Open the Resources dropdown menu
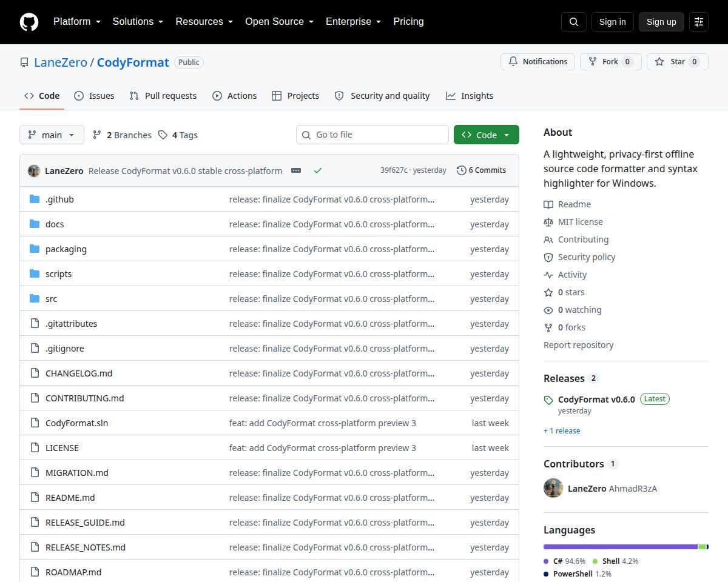The width and height of the screenshot is (728, 582). coord(204,22)
